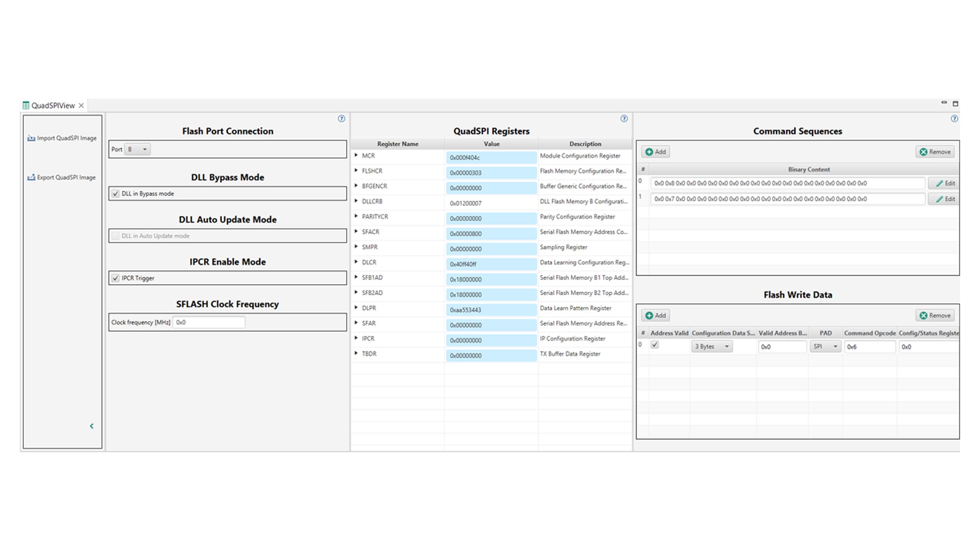The height and width of the screenshot is (551, 980).
Task: Open help icon in Command Sequences panel
Action: pos(954,119)
